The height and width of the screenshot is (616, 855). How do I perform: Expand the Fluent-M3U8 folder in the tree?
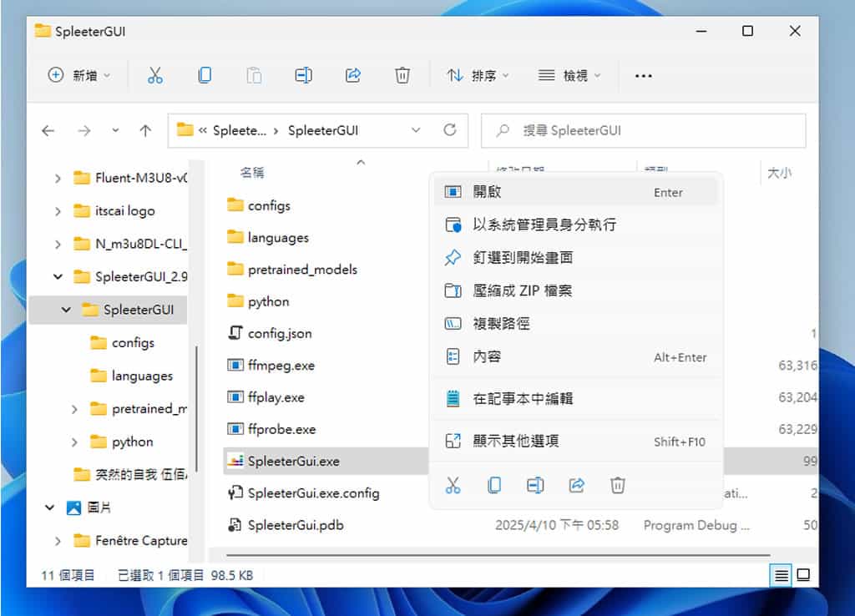point(58,179)
